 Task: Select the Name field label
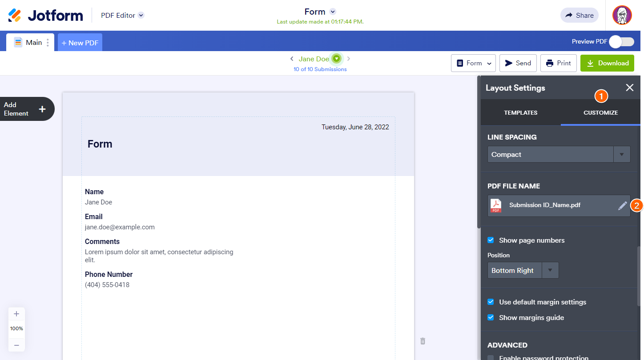(94, 192)
